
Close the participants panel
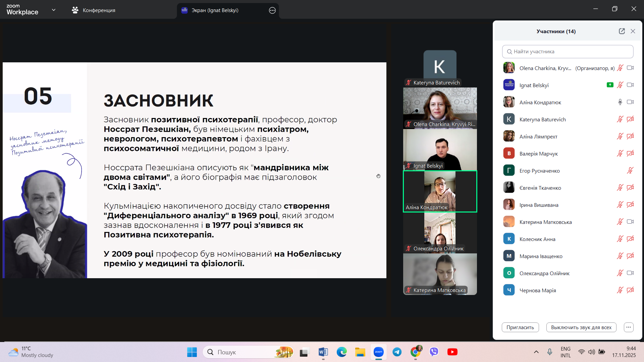(633, 31)
